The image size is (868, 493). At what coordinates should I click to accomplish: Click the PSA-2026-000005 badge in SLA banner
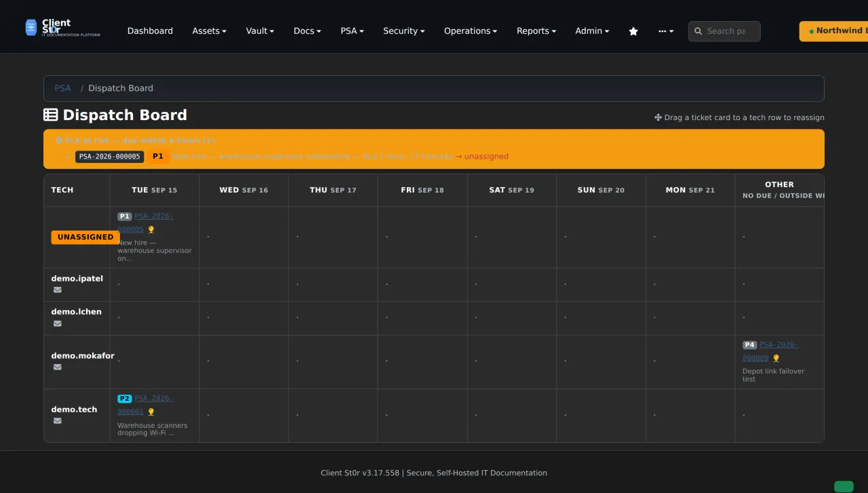[x=110, y=157]
